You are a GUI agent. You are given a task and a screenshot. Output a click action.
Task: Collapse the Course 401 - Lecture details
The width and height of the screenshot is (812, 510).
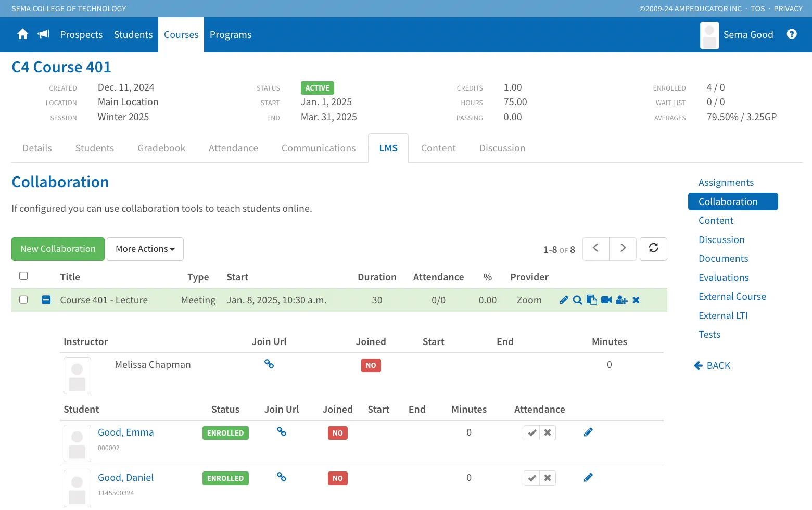[46, 300]
